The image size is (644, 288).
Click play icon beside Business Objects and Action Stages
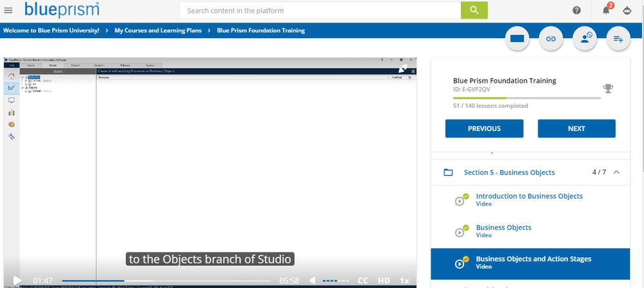click(x=460, y=264)
